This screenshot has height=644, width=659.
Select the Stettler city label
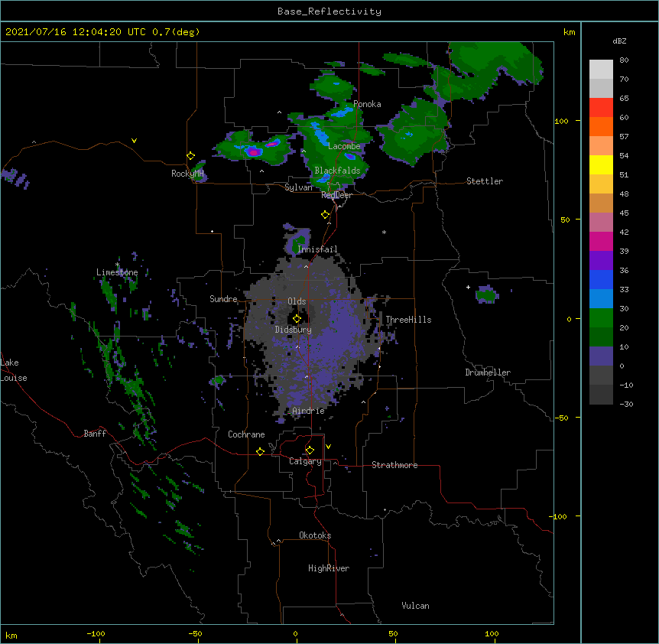click(485, 181)
